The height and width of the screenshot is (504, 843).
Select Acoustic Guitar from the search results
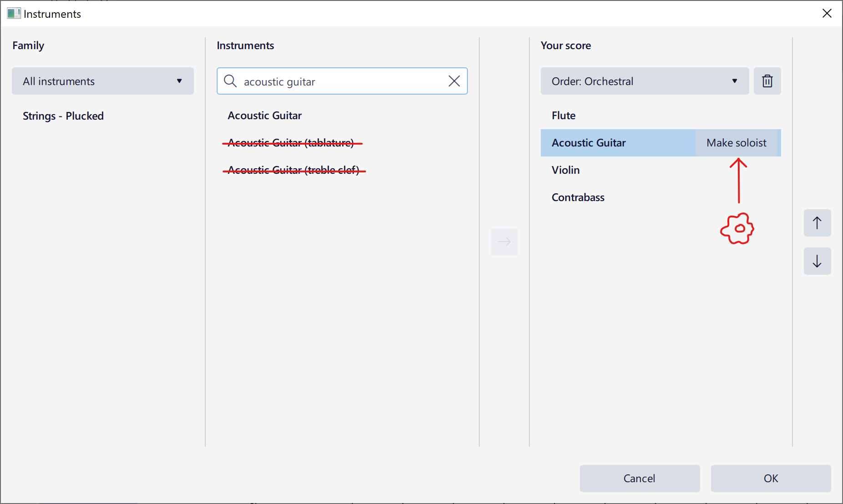coord(264,116)
